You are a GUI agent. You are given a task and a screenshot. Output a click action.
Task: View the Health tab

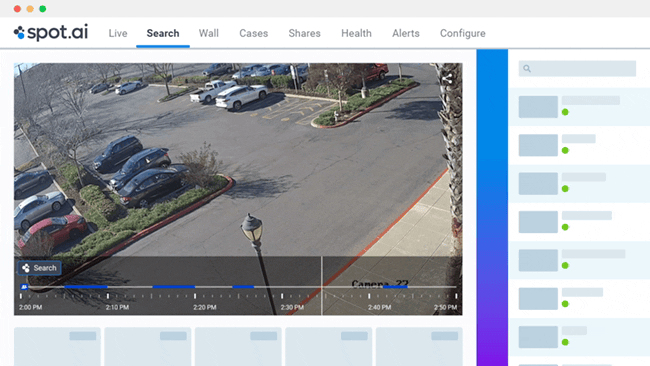tap(357, 33)
